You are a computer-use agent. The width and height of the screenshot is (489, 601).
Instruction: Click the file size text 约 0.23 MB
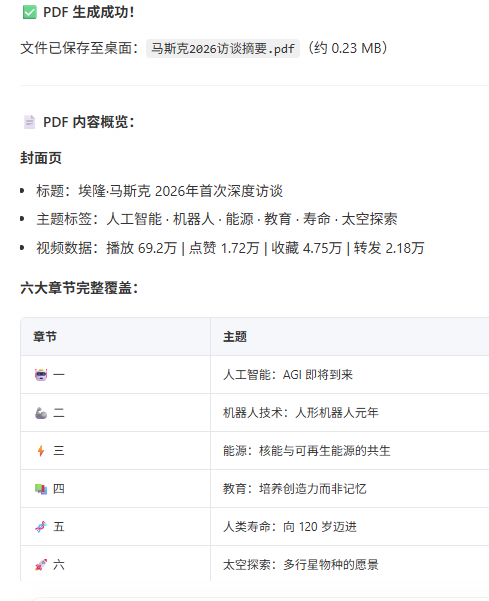(x=348, y=48)
